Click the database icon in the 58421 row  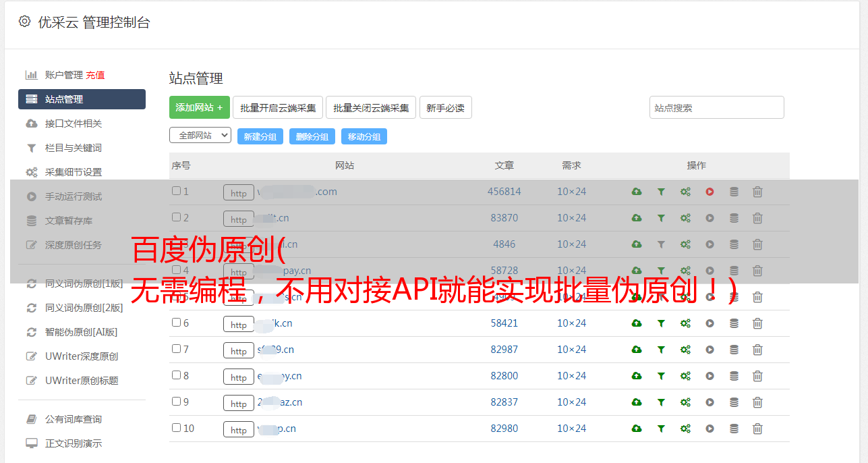coord(734,323)
